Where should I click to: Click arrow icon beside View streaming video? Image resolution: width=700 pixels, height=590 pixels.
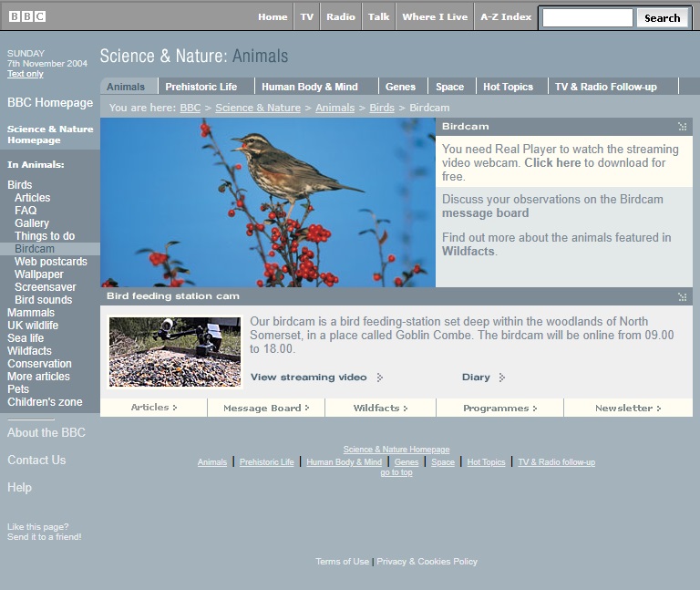[x=380, y=378]
